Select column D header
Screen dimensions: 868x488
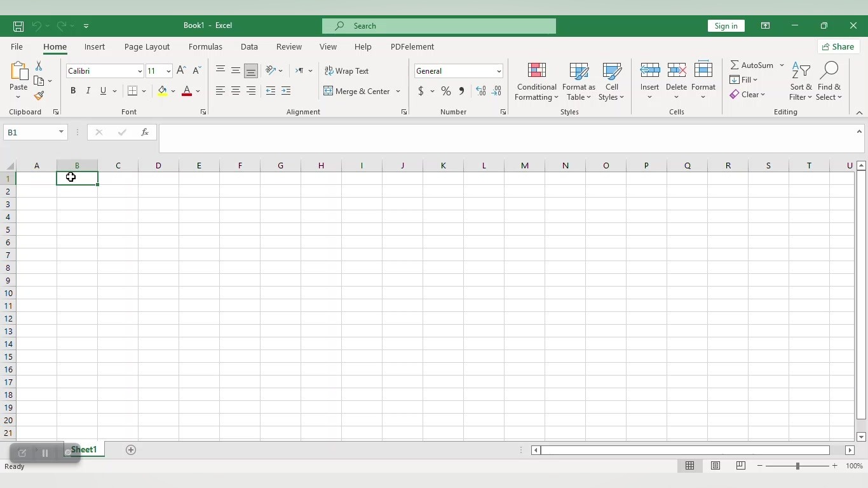tap(158, 166)
